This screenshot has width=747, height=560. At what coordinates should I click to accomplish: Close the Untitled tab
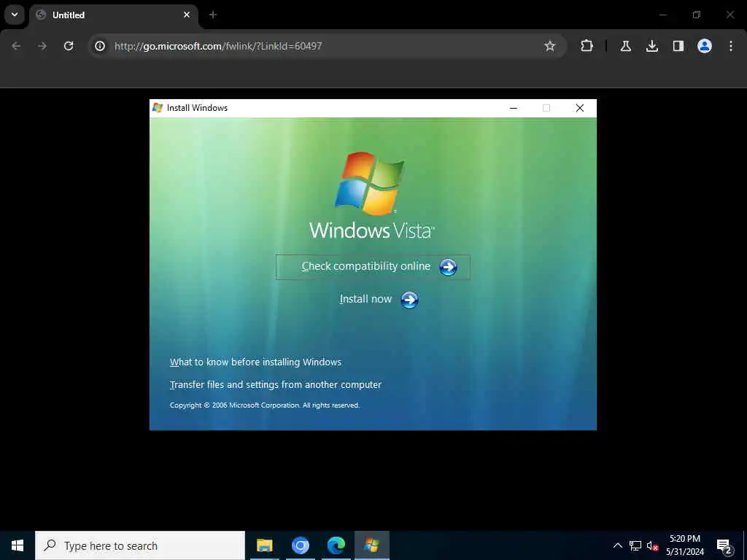[187, 15]
